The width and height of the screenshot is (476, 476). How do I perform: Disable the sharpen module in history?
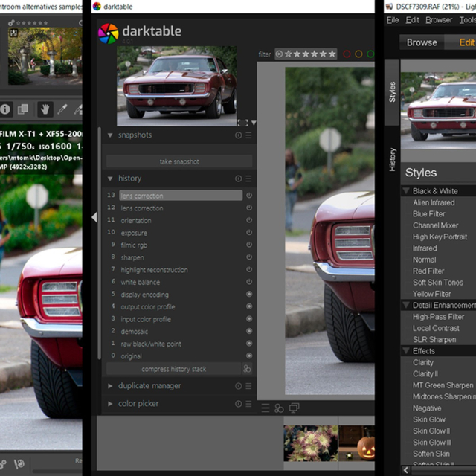248,257
